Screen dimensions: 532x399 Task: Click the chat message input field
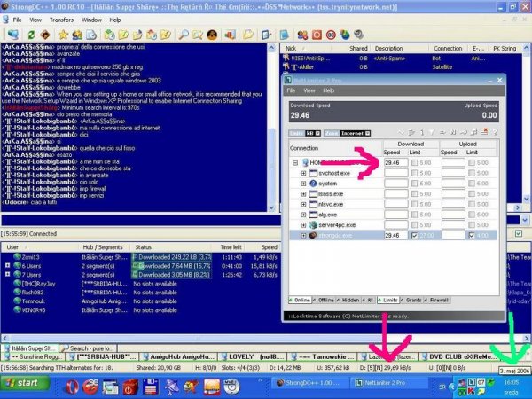coord(142,220)
